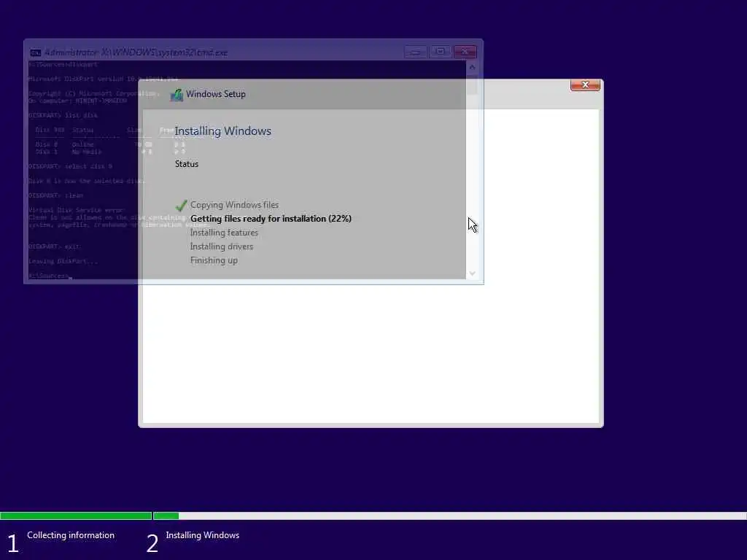The width and height of the screenshot is (747, 560).
Task: Click the completed 'Collecting information' progress segment
Action: coord(76,516)
